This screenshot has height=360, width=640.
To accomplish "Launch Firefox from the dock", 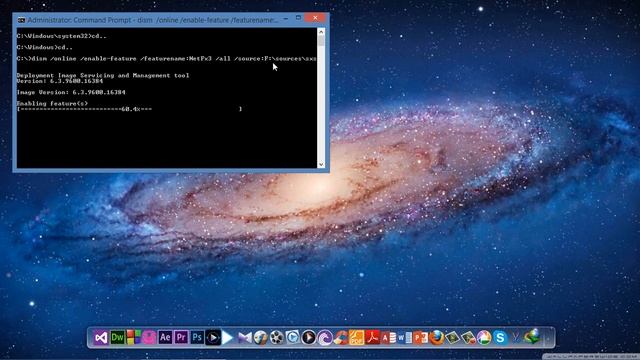I will [x=436, y=338].
